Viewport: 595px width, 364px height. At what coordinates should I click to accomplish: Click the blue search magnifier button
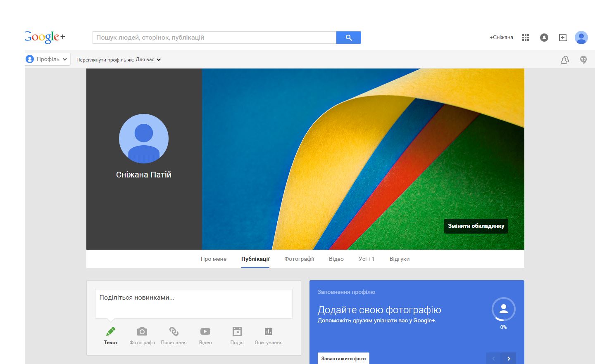[349, 38]
